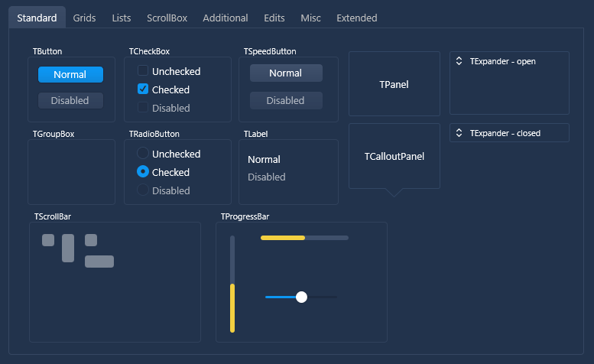Go to the ScrollBox tab

167,18
